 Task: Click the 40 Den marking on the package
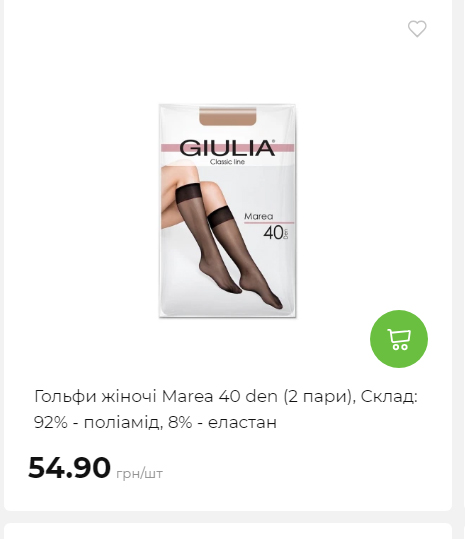tap(276, 233)
